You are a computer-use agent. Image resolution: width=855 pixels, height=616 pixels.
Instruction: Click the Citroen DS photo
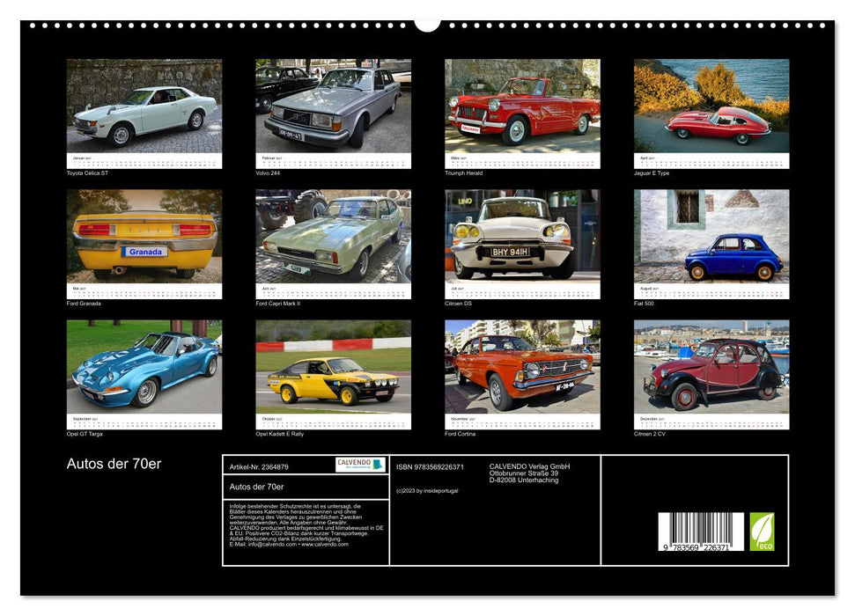pyautogui.click(x=522, y=236)
